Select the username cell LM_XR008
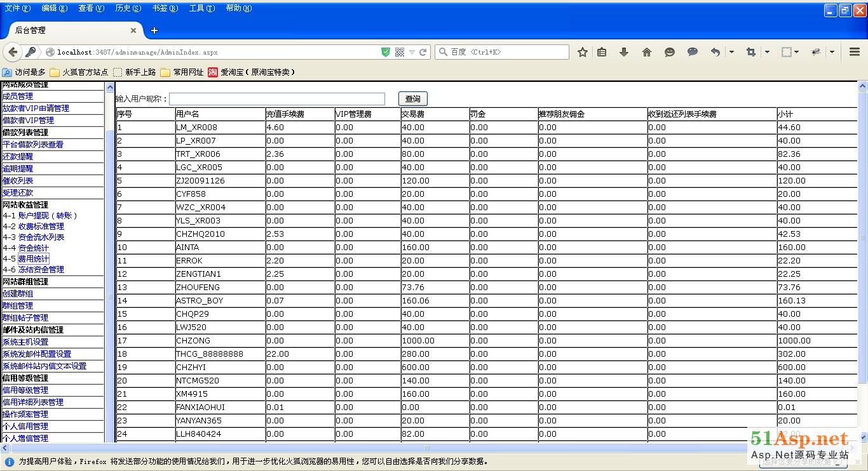The image size is (868, 471). (x=220, y=128)
